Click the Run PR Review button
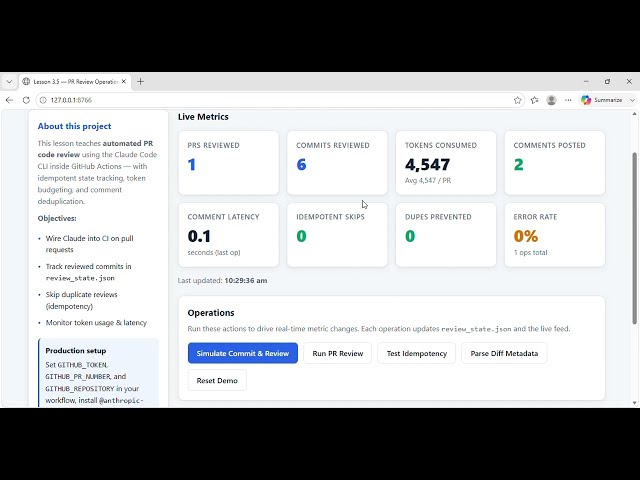This screenshot has height=480, width=640. coord(338,353)
